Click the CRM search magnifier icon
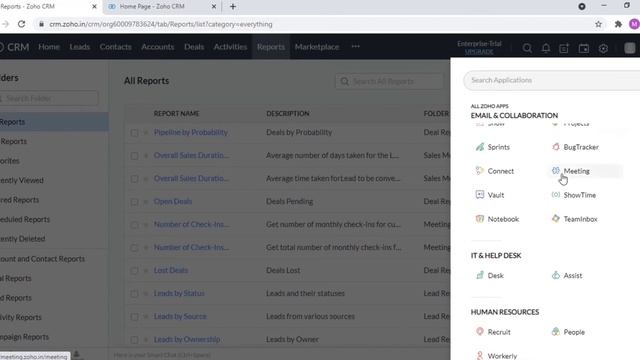640x360 pixels. [527, 48]
